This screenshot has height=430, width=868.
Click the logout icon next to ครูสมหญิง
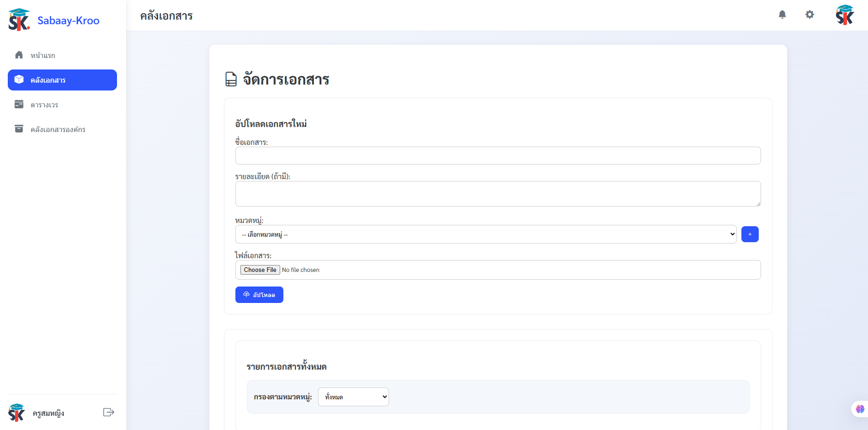(x=108, y=412)
